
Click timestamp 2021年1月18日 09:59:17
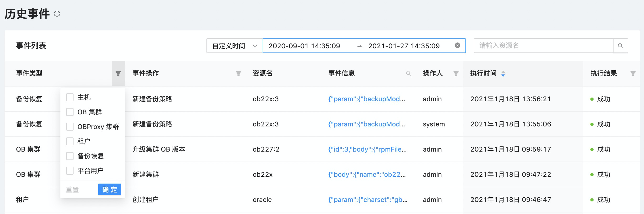511,149
